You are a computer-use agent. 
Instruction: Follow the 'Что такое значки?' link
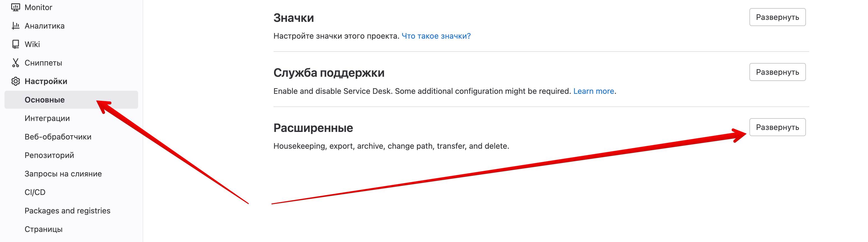point(436,36)
